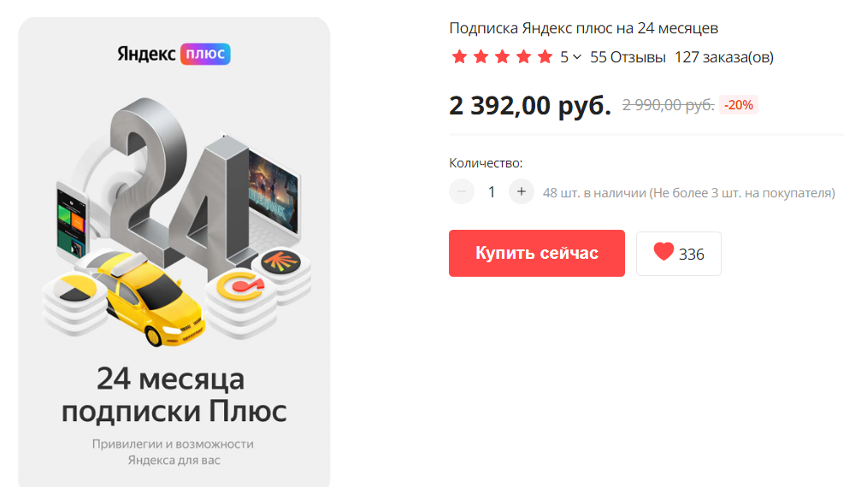861x504 pixels.
Task: Expand the rating 5 dropdown chevron
Action: tap(577, 57)
